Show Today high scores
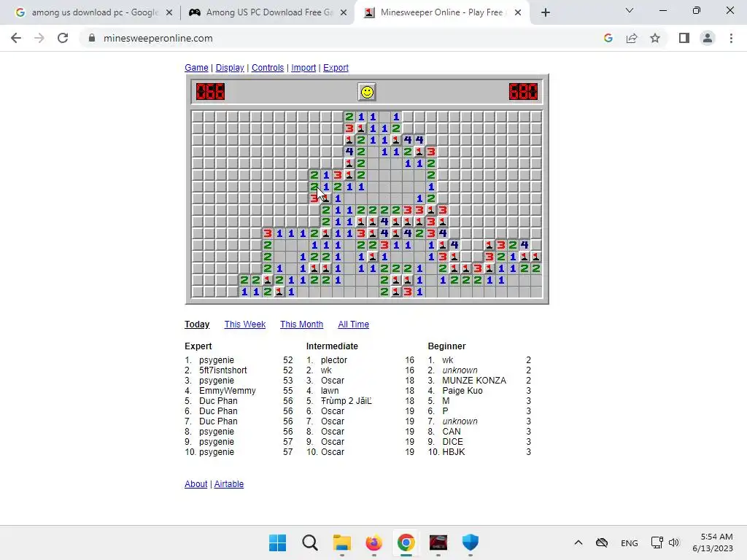Viewport: 747px width, 560px height. pos(197,324)
